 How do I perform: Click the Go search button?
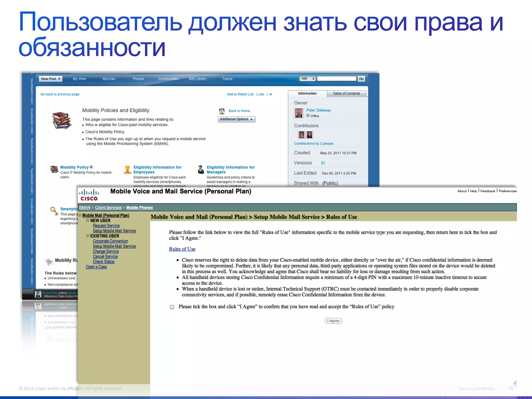coord(361,79)
